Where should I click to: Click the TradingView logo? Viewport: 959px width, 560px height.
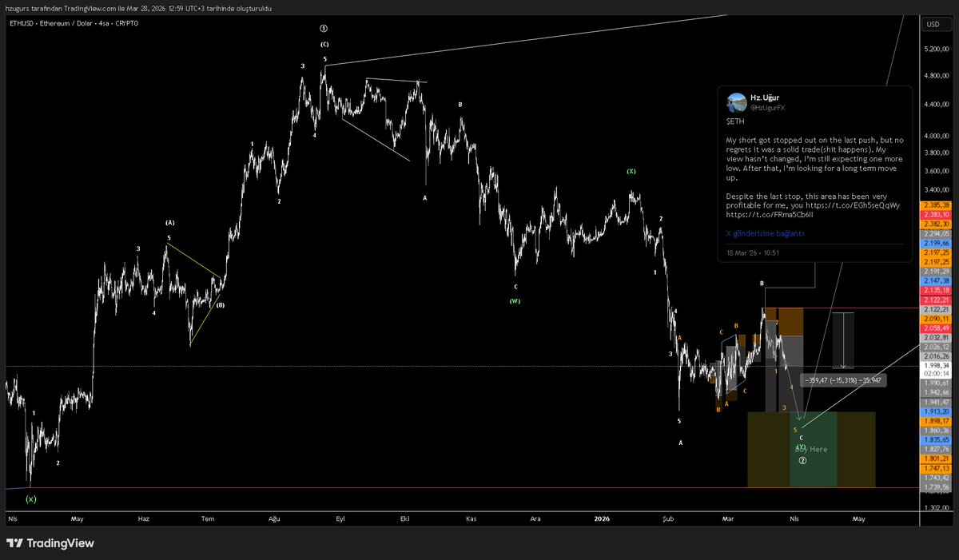tap(50, 543)
